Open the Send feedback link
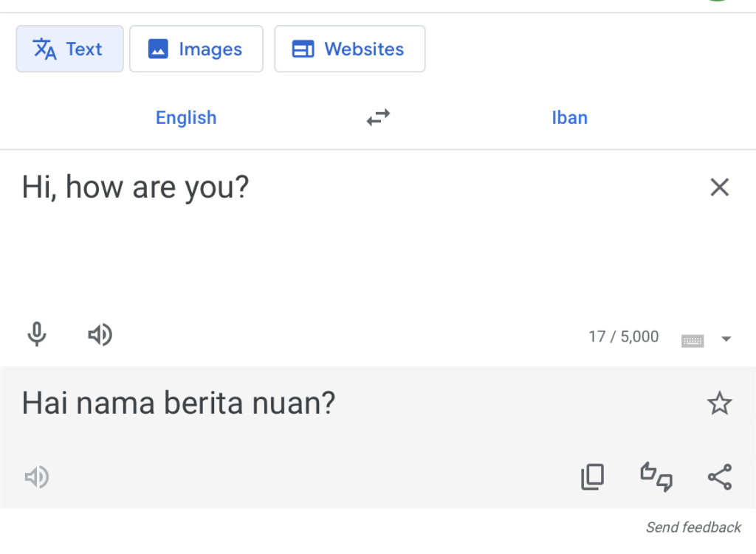The width and height of the screenshot is (756, 554). pyautogui.click(x=693, y=527)
